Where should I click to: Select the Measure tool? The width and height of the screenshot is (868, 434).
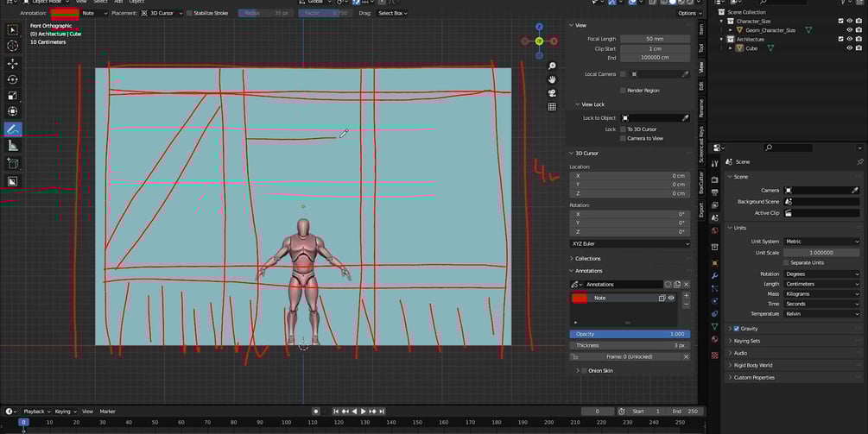point(13,146)
